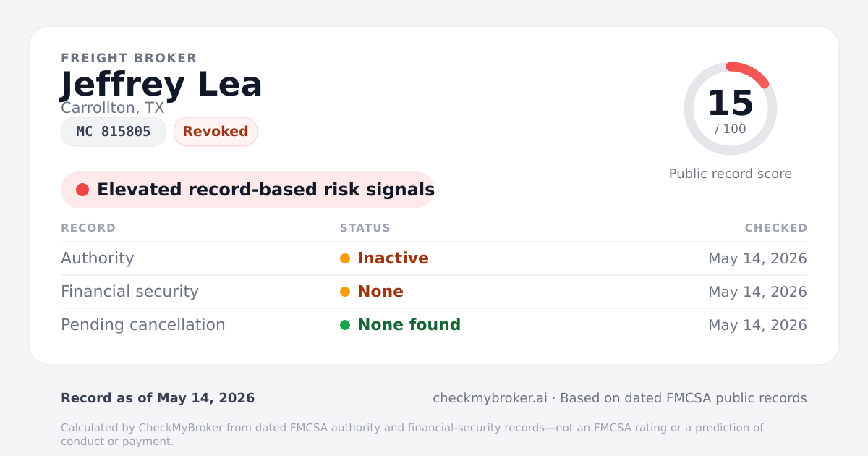This screenshot has height=456, width=868.
Task: Click the circular score gauge showing 15
Action: point(731,109)
